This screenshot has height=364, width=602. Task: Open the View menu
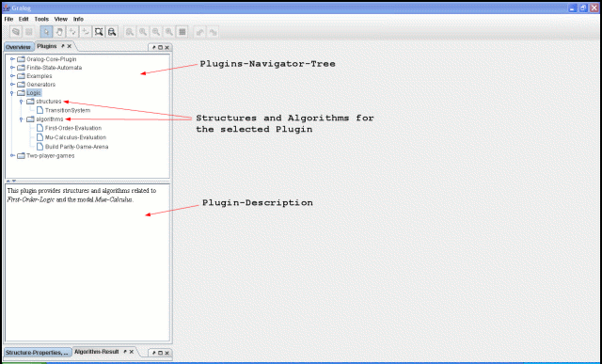pyautogui.click(x=60, y=19)
